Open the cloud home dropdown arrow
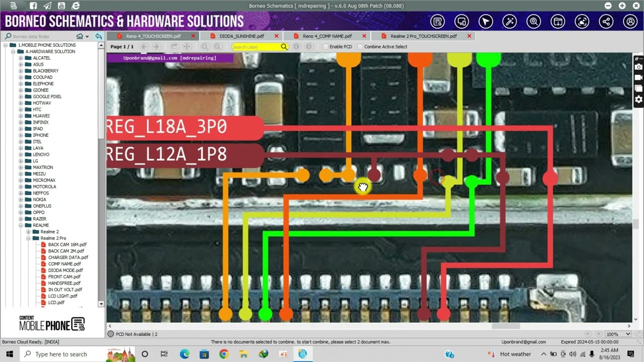Screen dimensions: 644x362 pos(87,37)
